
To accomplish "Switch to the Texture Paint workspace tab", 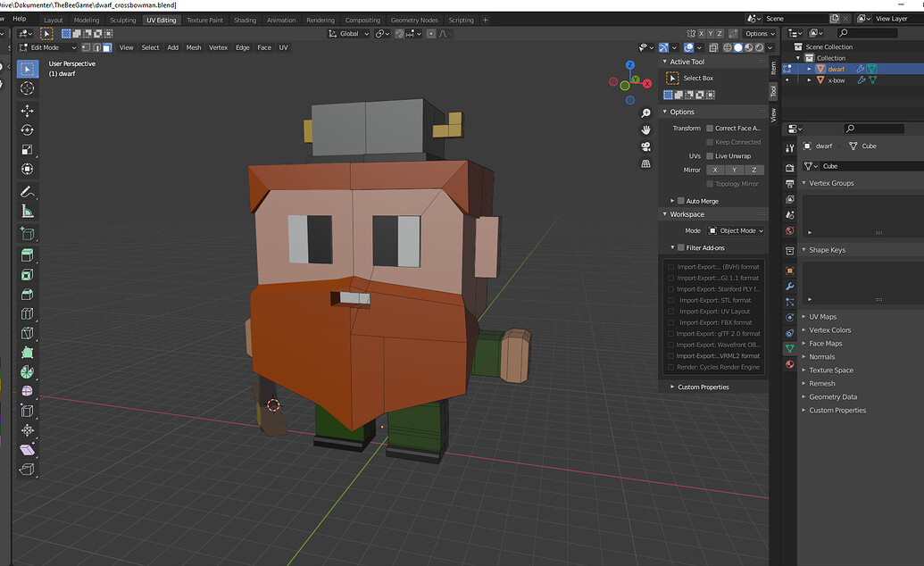I will 204,20.
